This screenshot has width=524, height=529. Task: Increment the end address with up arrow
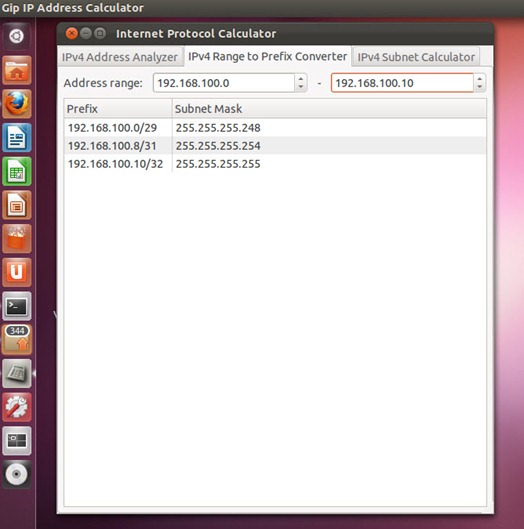479,79
